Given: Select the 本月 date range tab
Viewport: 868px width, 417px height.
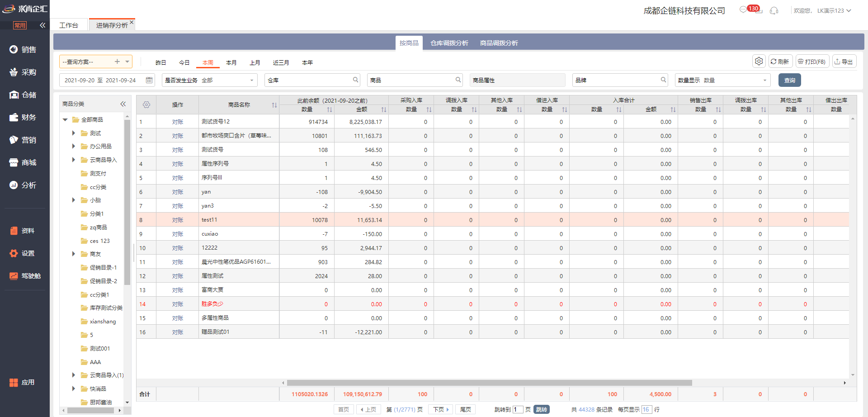Looking at the screenshot, I should pyautogui.click(x=231, y=62).
